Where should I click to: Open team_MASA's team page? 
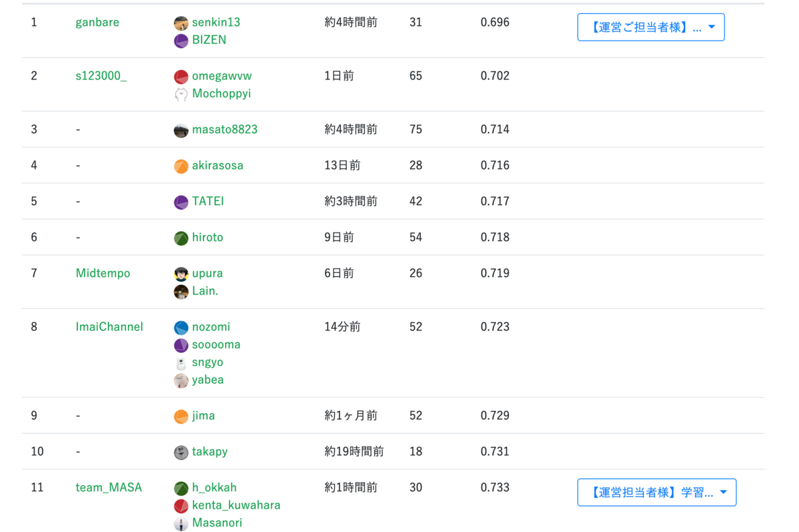click(x=109, y=487)
